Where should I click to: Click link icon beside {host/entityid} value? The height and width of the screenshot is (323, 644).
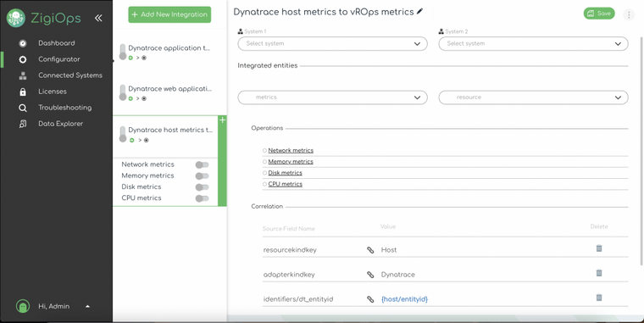(x=370, y=299)
